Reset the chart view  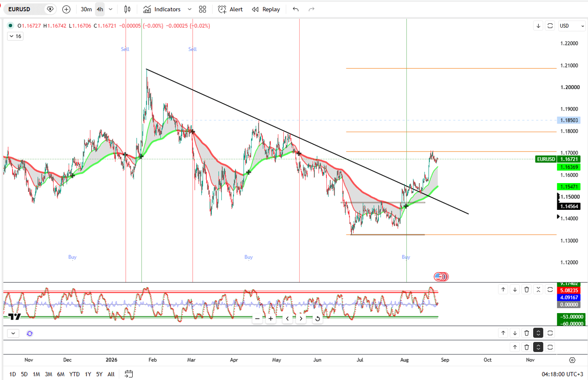click(317, 319)
